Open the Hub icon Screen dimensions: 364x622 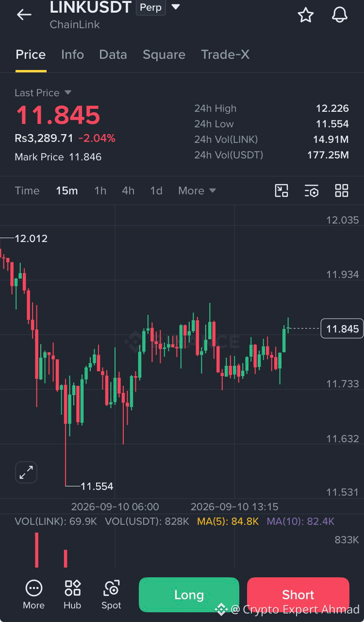[72, 594]
